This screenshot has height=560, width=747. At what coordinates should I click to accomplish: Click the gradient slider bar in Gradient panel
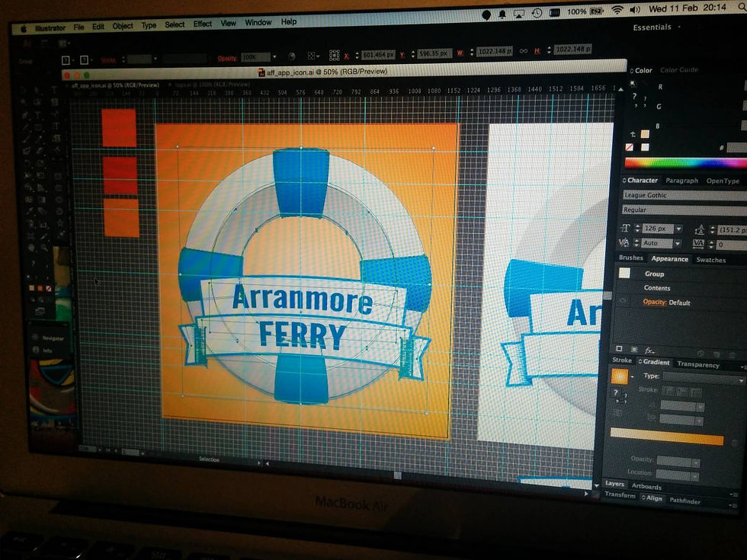(x=667, y=436)
